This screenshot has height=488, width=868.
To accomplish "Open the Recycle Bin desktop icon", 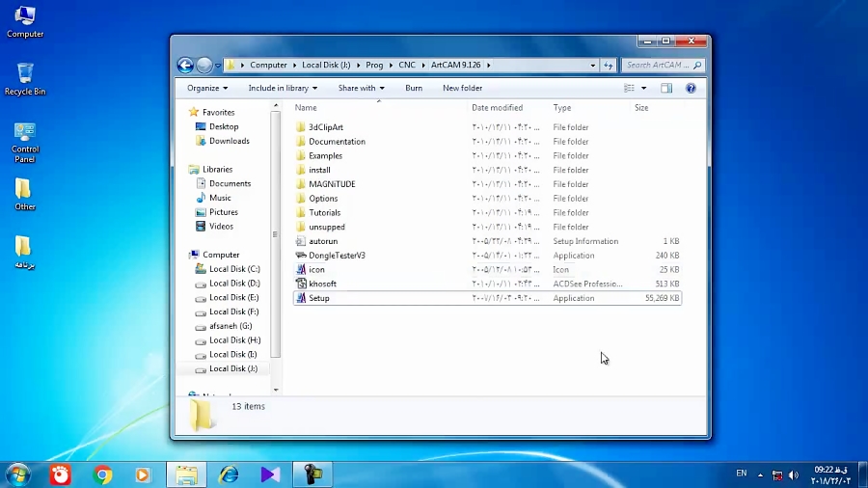I will (25, 80).
